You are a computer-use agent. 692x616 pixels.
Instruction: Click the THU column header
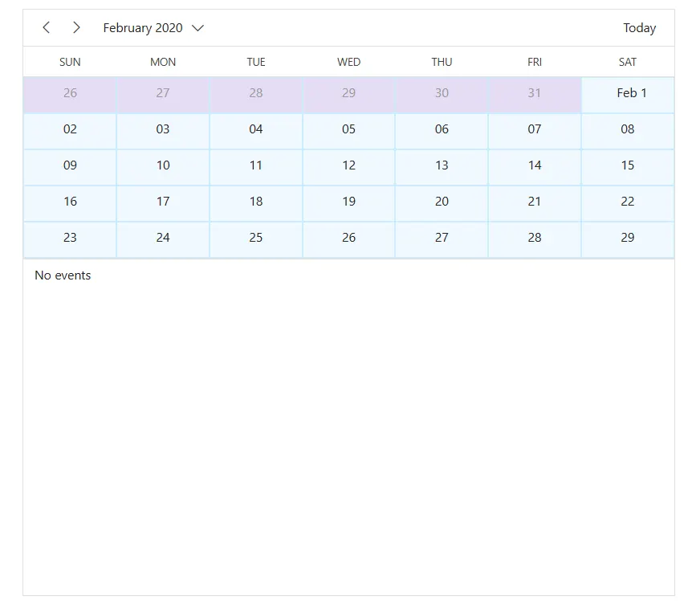pos(442,62)
